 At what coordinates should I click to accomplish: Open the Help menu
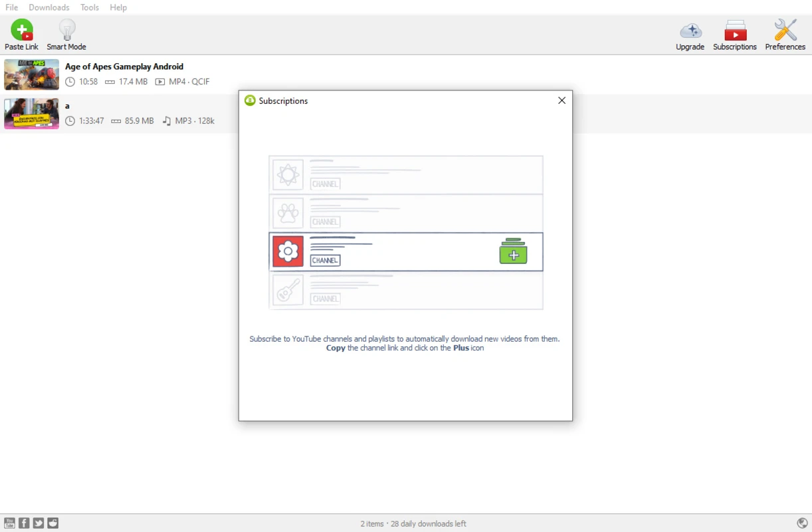point(118,7)
